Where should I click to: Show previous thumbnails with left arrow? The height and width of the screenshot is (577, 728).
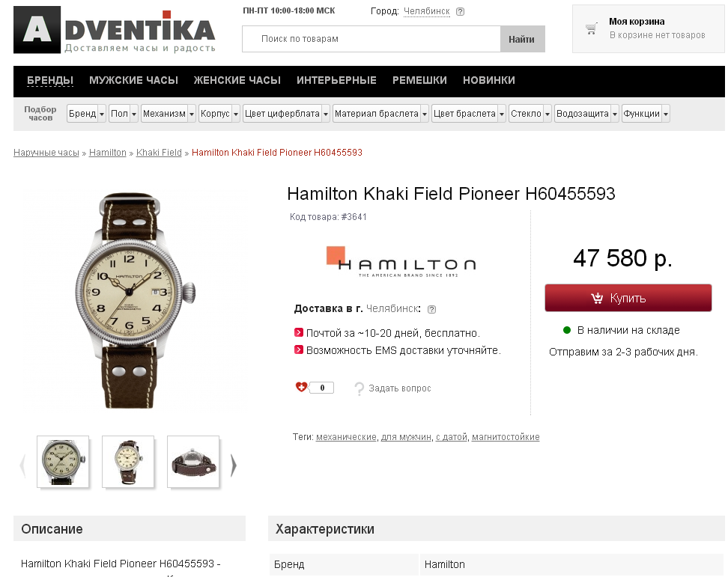[22, 465]
